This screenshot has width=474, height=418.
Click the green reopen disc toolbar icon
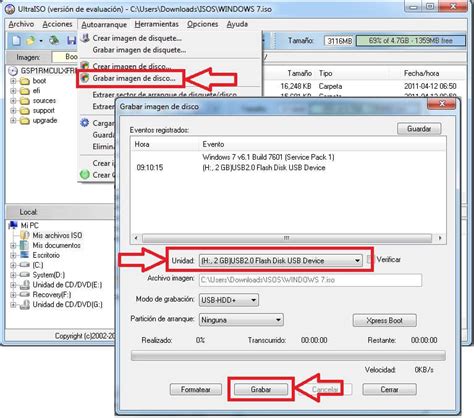[x=54, y=40]
